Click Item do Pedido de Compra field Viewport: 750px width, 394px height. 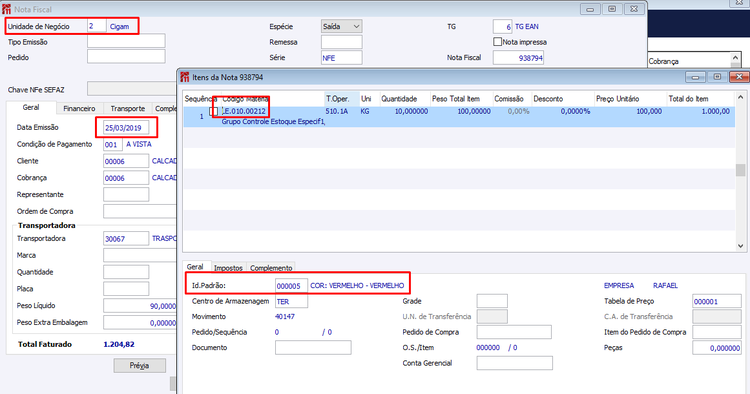click(x=717, y=332)
